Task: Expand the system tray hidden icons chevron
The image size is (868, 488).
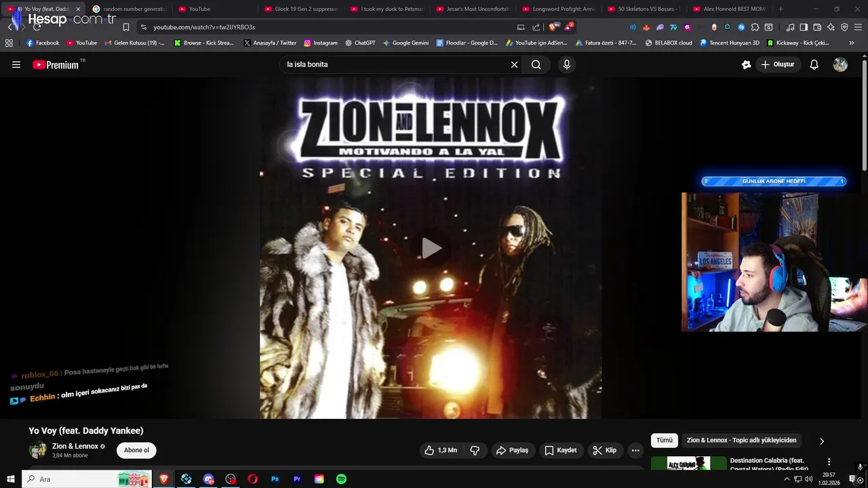Action: [787, 479]
